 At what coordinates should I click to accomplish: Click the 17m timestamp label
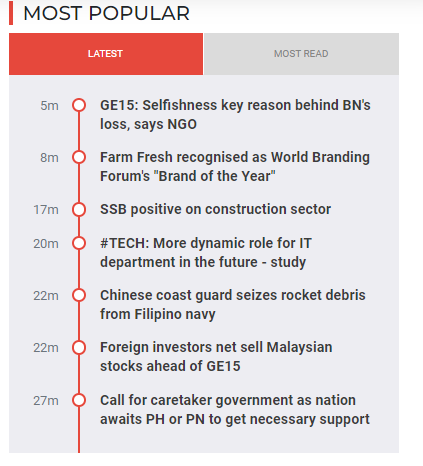pyautogui.click(x=46, y=210)
